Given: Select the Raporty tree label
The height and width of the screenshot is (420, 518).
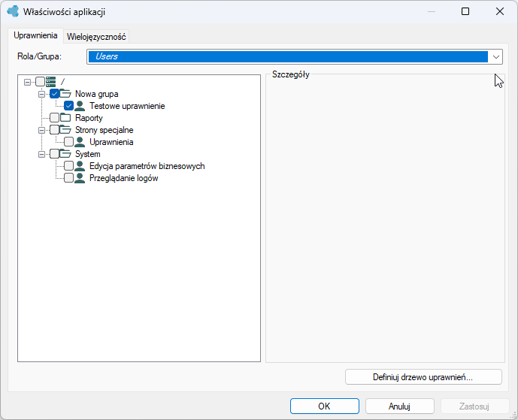Looking at the screenshot, I should click(89, 118).
